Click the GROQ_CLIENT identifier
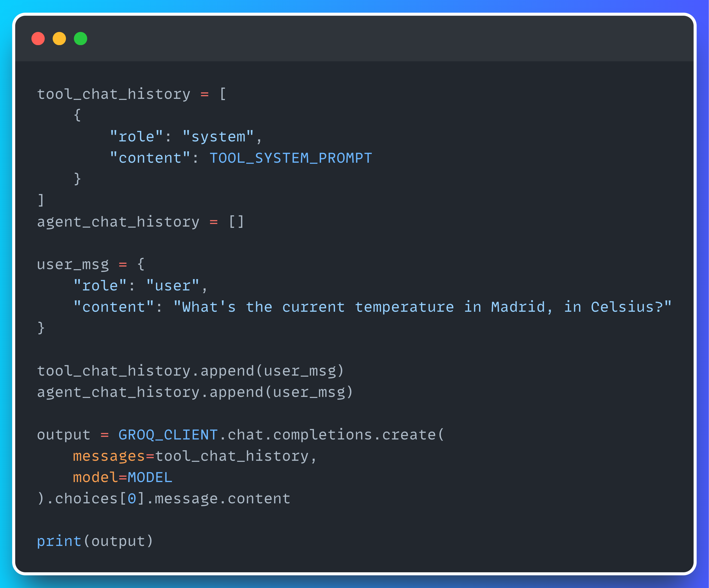Image resolution: width=709 pixels, height=588 pixels. [168, 435]
